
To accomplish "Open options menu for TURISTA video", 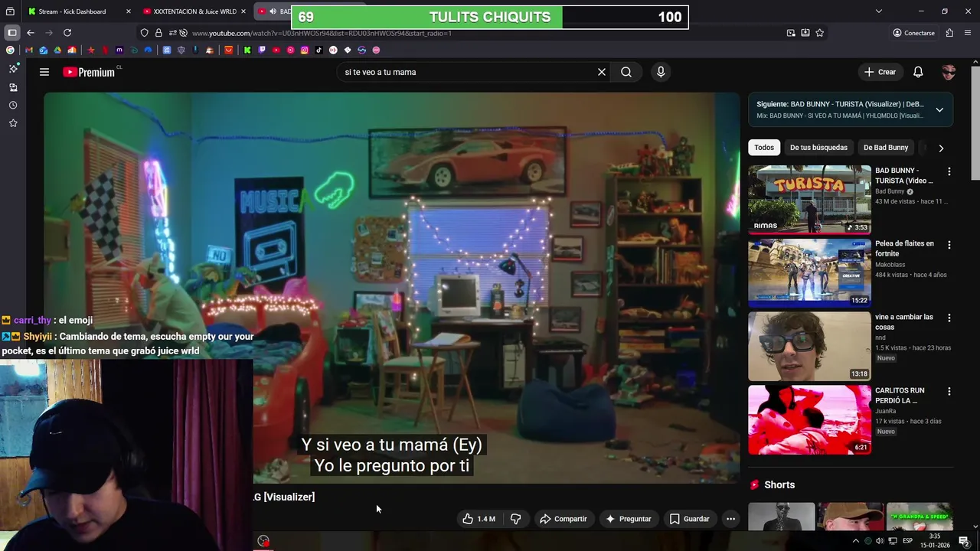I will [949, 171].
